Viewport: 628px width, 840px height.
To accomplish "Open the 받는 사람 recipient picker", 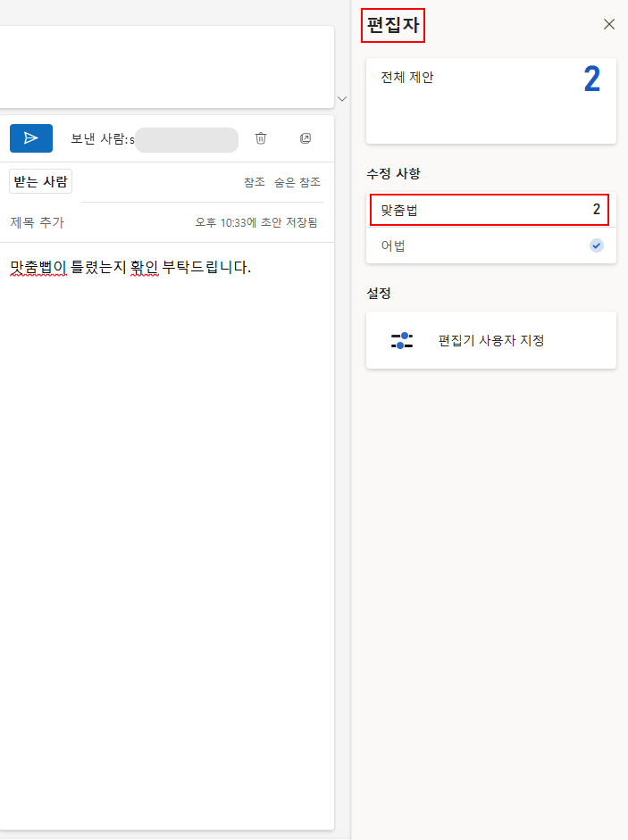I will [x=41, y=181].
